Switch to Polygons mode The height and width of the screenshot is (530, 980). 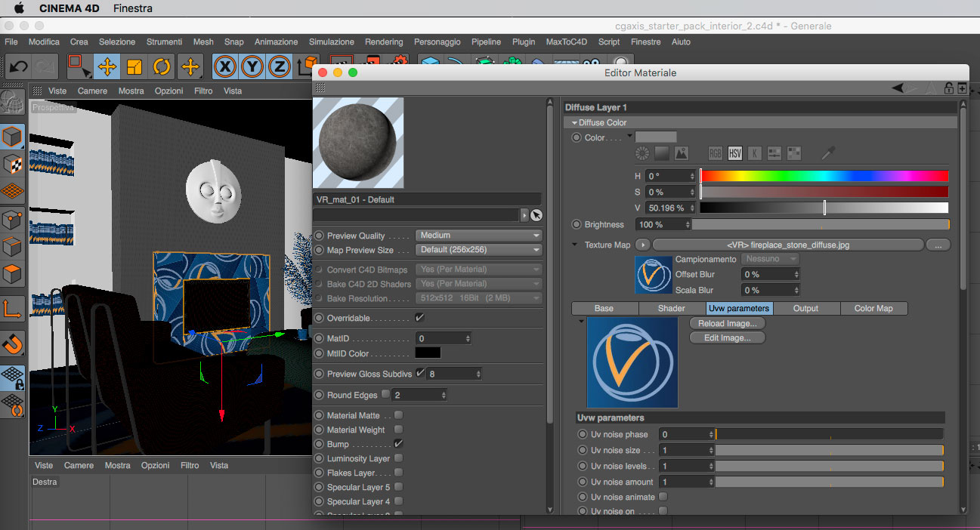tap(12, 273)
